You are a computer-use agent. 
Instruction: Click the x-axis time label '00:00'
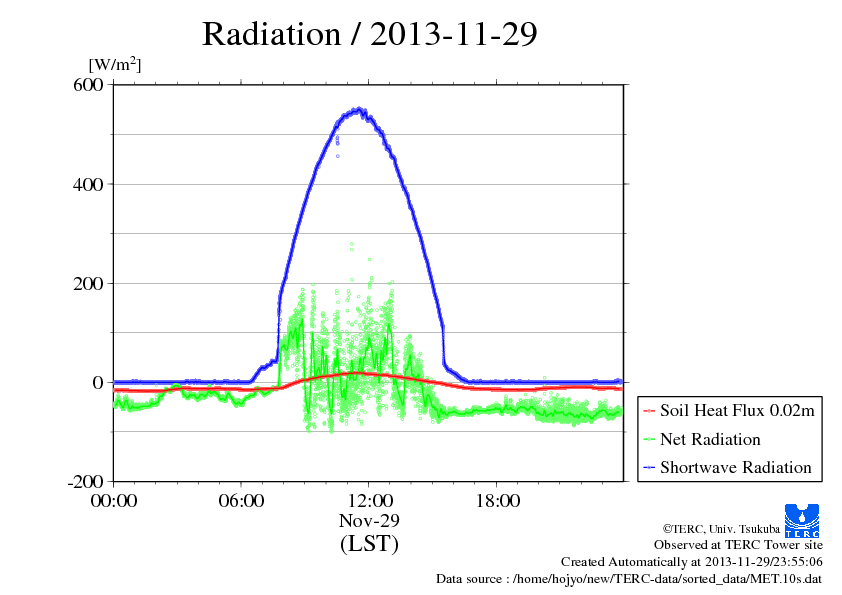pos(114,501)
